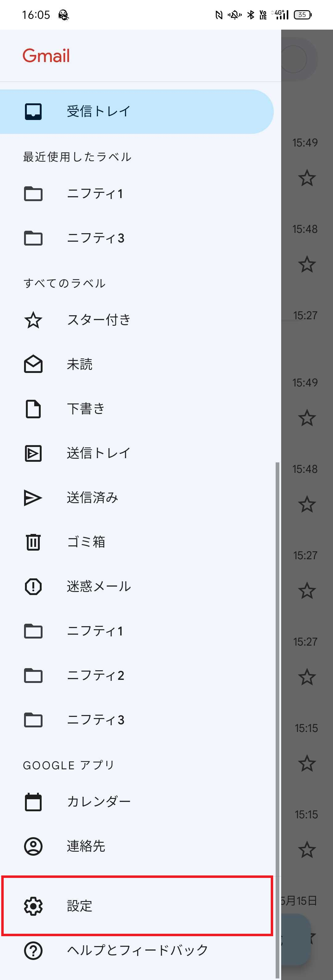Open the ニフティ2 label folder
Viewport: 333px width, 980px height.
[x=137, y=676]
